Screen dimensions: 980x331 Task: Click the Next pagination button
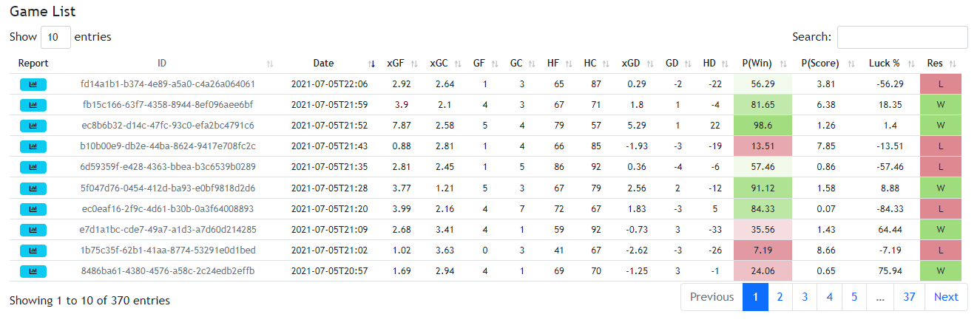(x=946, y=297)
